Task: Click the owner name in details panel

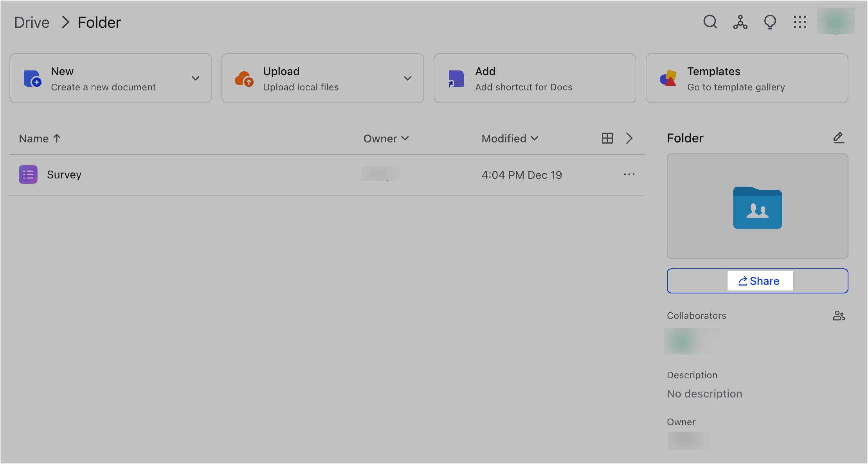Action: (x=689, y=441)
